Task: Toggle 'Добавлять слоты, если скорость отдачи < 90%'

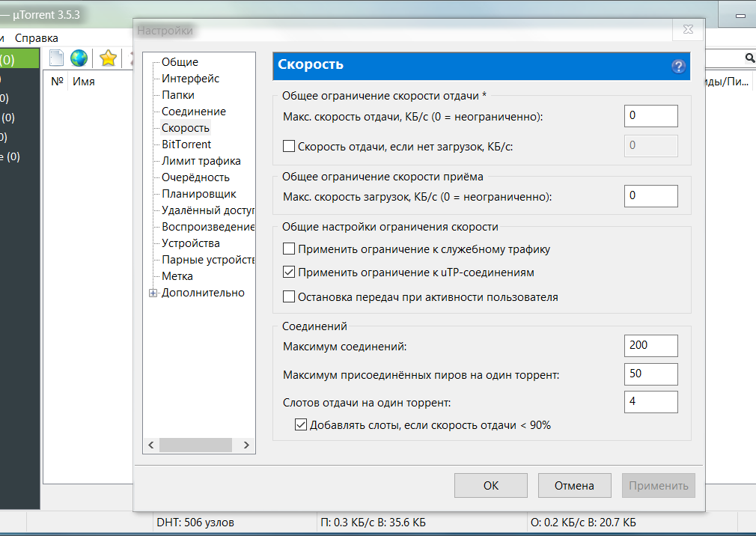Action: (300, 424)
